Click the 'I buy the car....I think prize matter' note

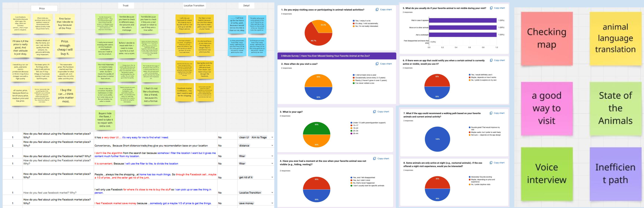point(66,96)
